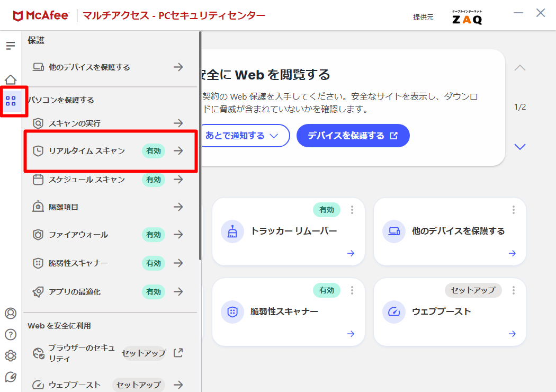Click the feedback icon in sidebar
The height and width of the screenshot is (392, 556).
(x=11, y=377)
